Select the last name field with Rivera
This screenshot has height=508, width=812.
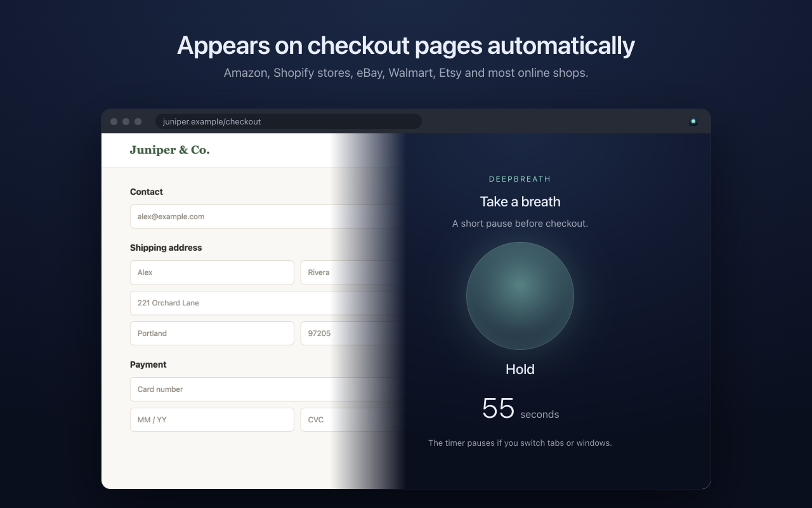point(353,272)
